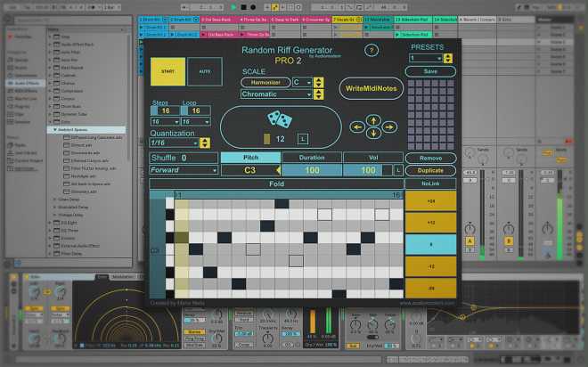Screen dimensions: 588x367
Task: Click the Remove button
Action: [x=430, y=159]
